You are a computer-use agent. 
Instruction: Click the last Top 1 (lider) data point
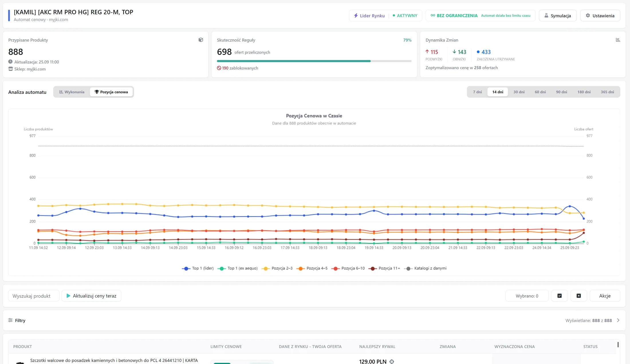point(584,219)
